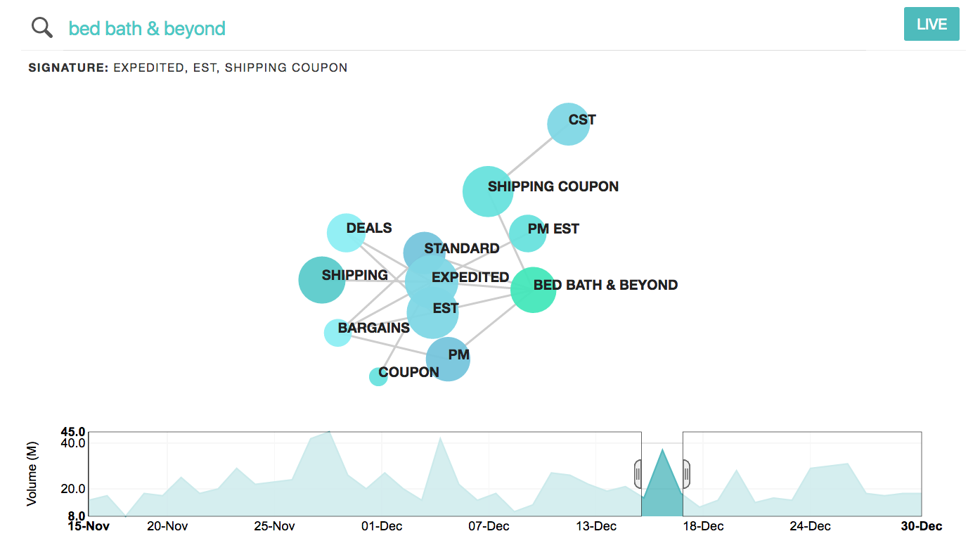The width and height of the screenshot is (980, 536).
Task: Click the magnifying glass search icon
Action: click(x=42, y=27)
